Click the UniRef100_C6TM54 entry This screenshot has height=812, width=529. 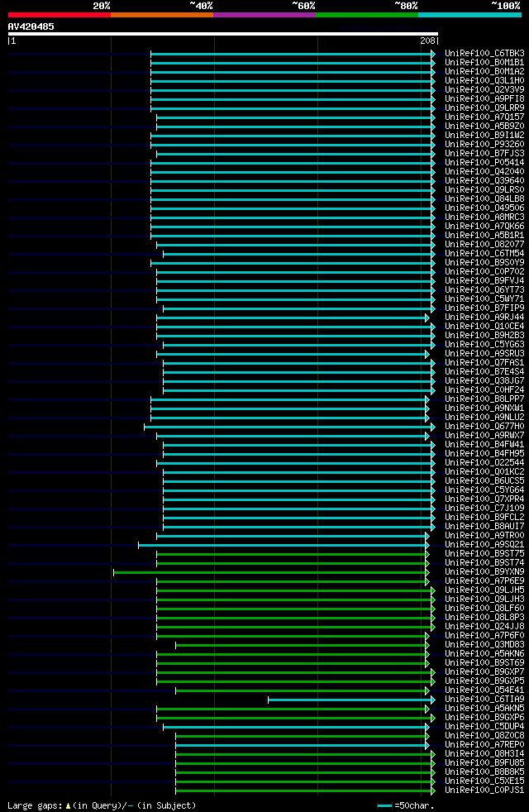point(484,254)
